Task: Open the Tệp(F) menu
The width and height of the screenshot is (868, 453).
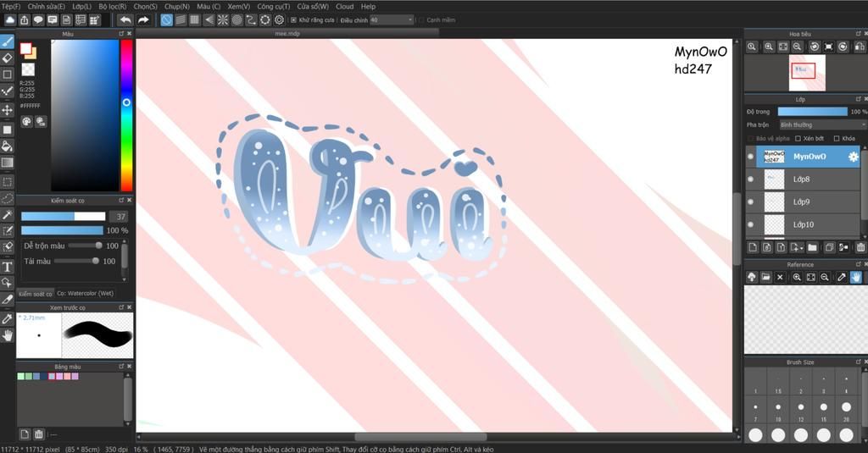Action: 11,7
